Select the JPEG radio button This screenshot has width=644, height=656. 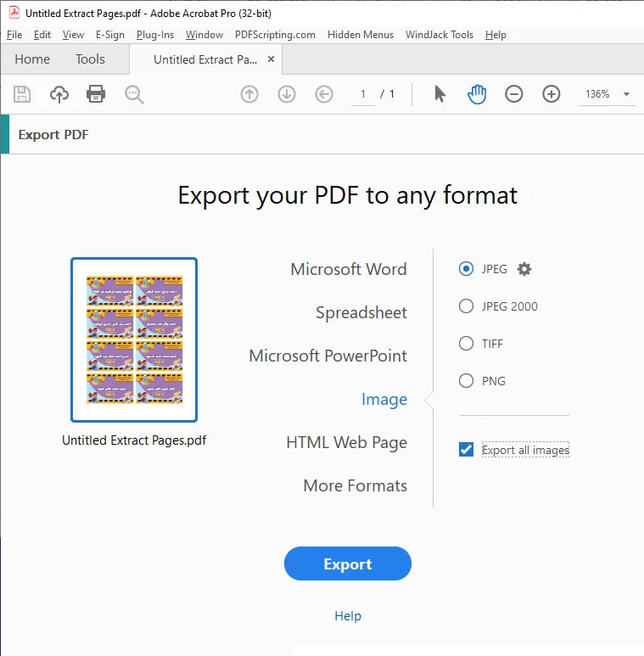[x=466, y=268]
